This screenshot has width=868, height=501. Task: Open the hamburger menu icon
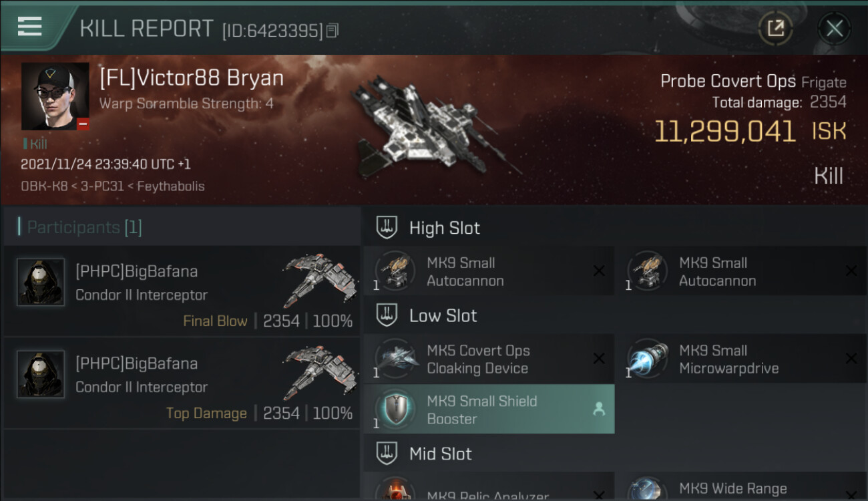point(29,27)
